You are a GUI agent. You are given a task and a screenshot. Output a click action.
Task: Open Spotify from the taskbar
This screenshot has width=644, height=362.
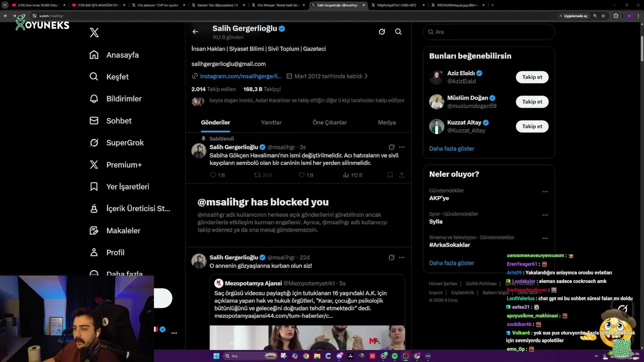(x=394, y=356)
